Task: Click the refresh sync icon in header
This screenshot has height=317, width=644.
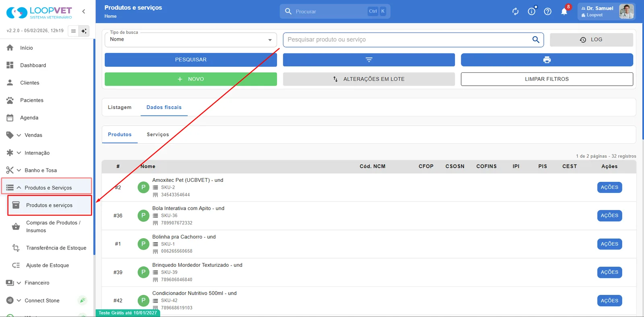Action: 516,11
